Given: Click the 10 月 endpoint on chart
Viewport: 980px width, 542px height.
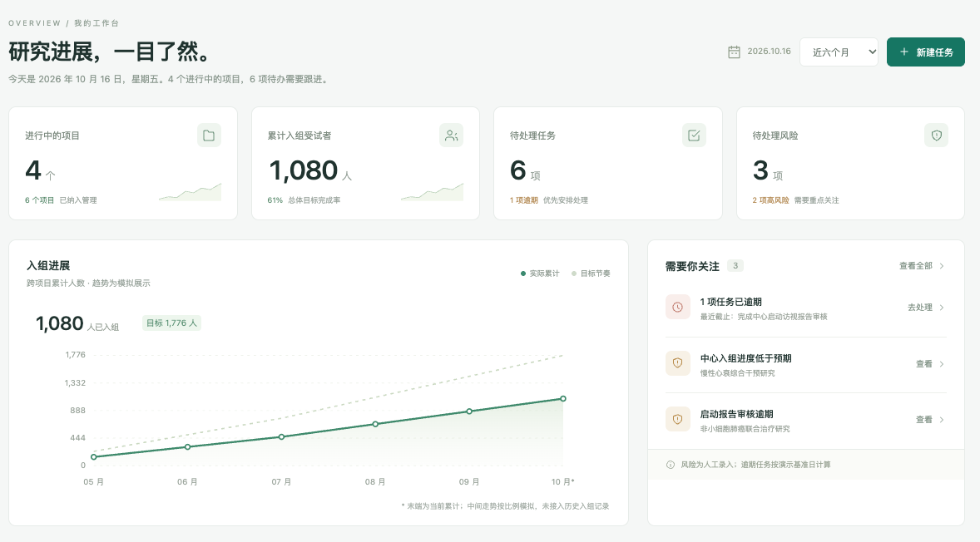Looking at the screenshot, I should tap(563, 398).
